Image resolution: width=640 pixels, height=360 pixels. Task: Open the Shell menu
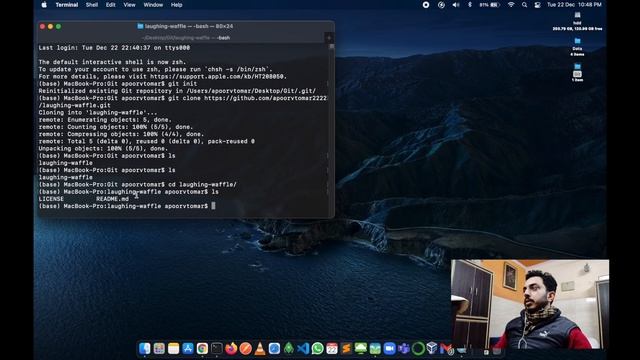92,5
